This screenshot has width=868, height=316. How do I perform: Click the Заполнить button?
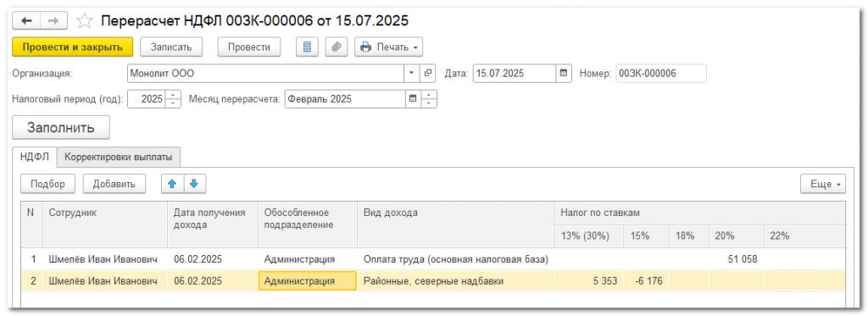point(61,127)
